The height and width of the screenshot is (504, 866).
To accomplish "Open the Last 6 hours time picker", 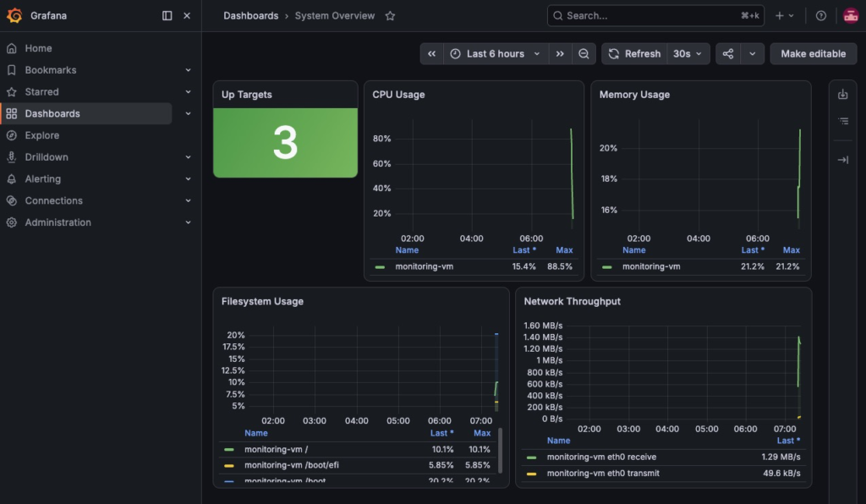I will [x=496, y=53].
